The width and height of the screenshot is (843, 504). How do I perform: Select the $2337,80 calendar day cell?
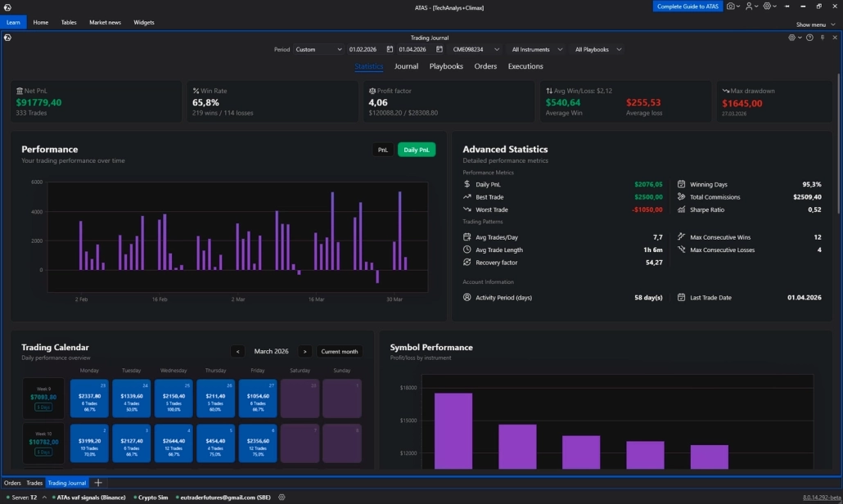(x=89, y=398)
